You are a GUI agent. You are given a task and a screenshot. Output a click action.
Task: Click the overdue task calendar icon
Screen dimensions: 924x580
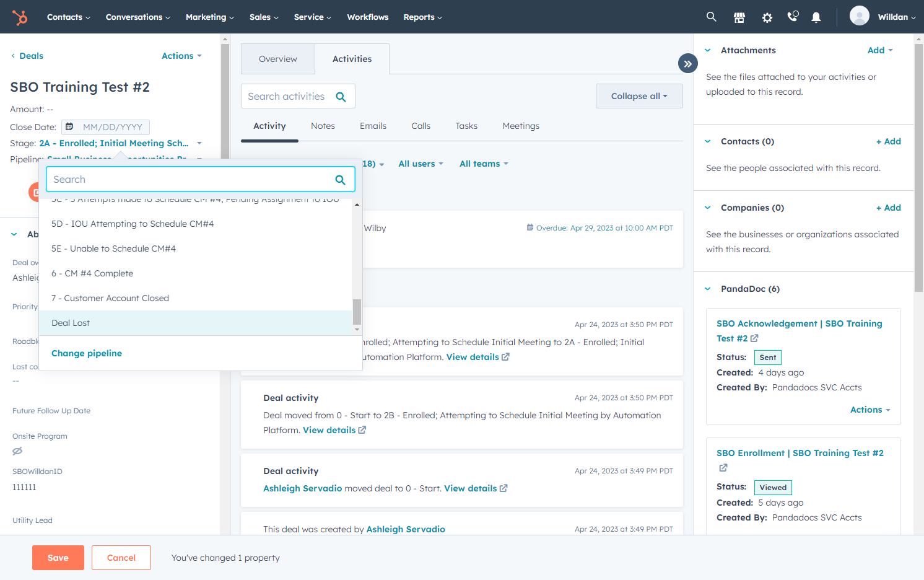click(530, 227)
